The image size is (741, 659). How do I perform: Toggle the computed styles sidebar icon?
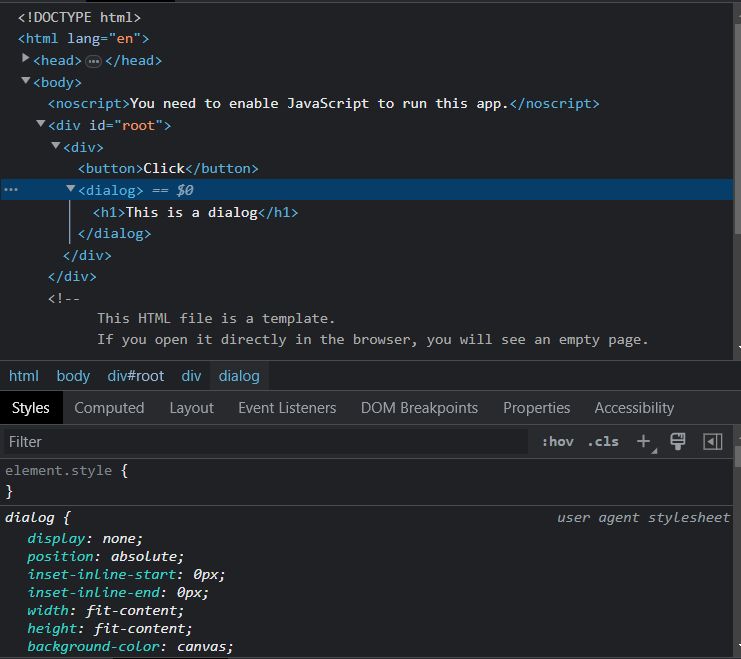[x=713, y=442]
